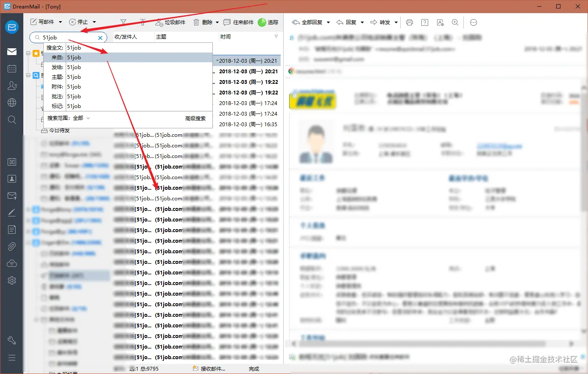The image size is (588, 374).
Task: Print the message with the printer icon
Action: pos(409,22)
